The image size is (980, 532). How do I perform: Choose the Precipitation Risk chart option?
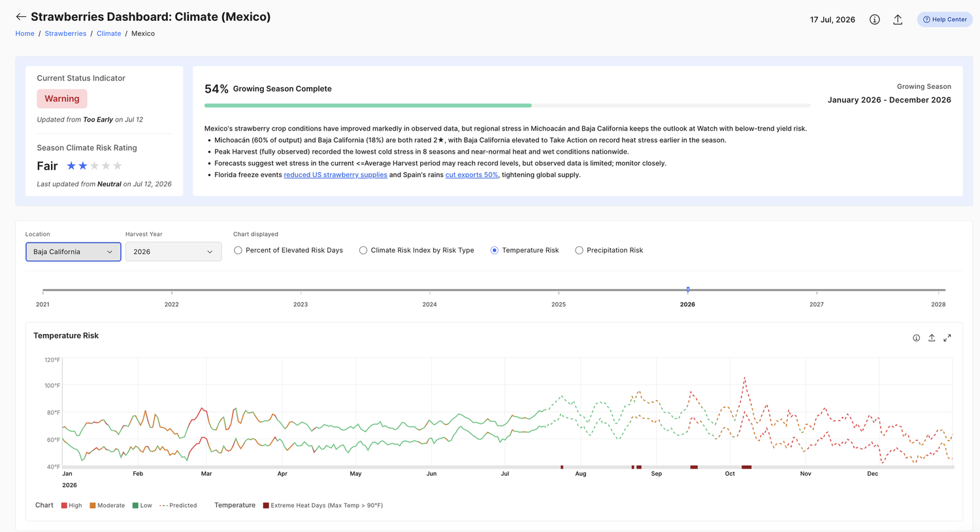point(579,250)
